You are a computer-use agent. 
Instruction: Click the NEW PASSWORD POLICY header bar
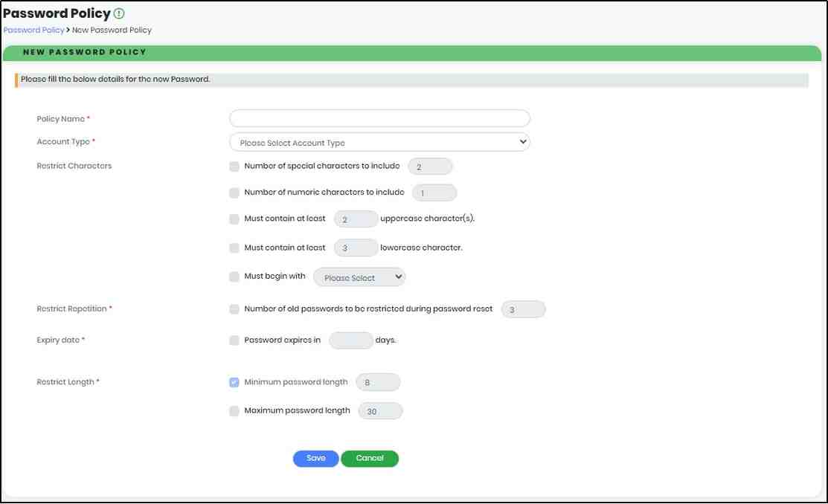(x=412, y=52)
